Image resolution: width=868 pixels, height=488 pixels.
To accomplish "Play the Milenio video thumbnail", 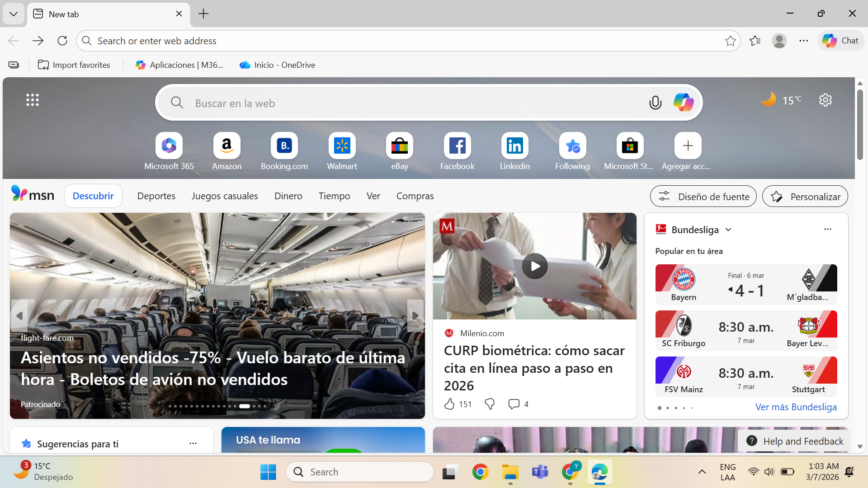I will [x=534, y=266].
